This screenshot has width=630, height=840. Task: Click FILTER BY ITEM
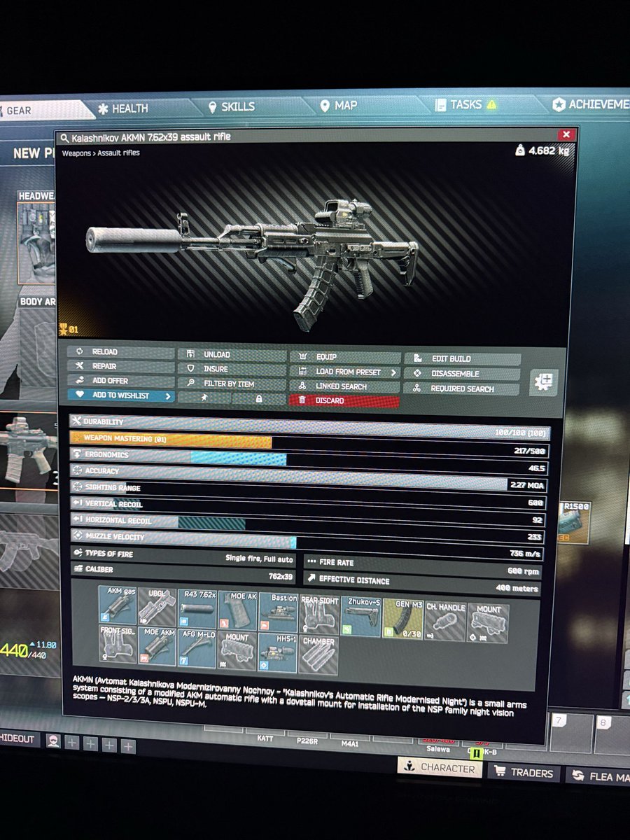[x=232, y=384]
